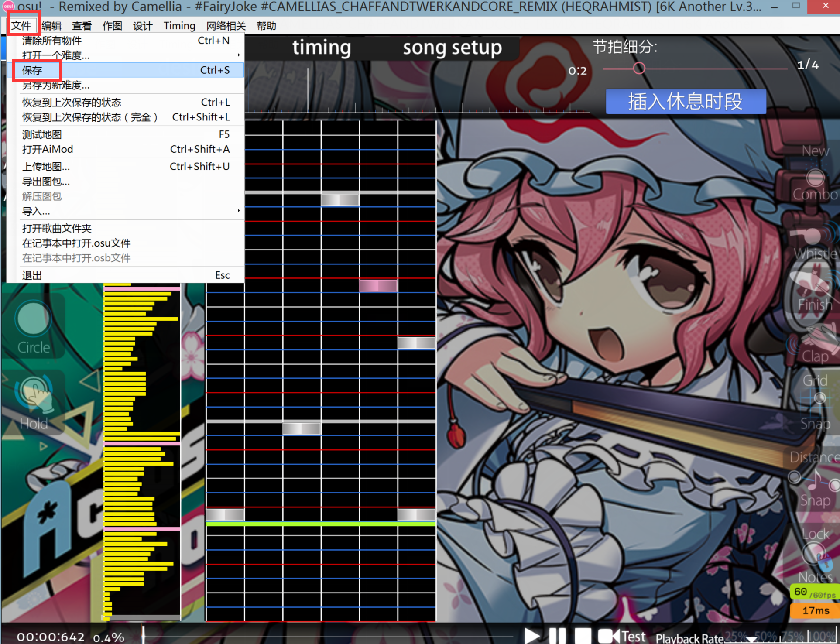Choose 导出图包... menu entry
Image resolution: width=840 pixels, height=644 pixels.
[x=126, y=182]
